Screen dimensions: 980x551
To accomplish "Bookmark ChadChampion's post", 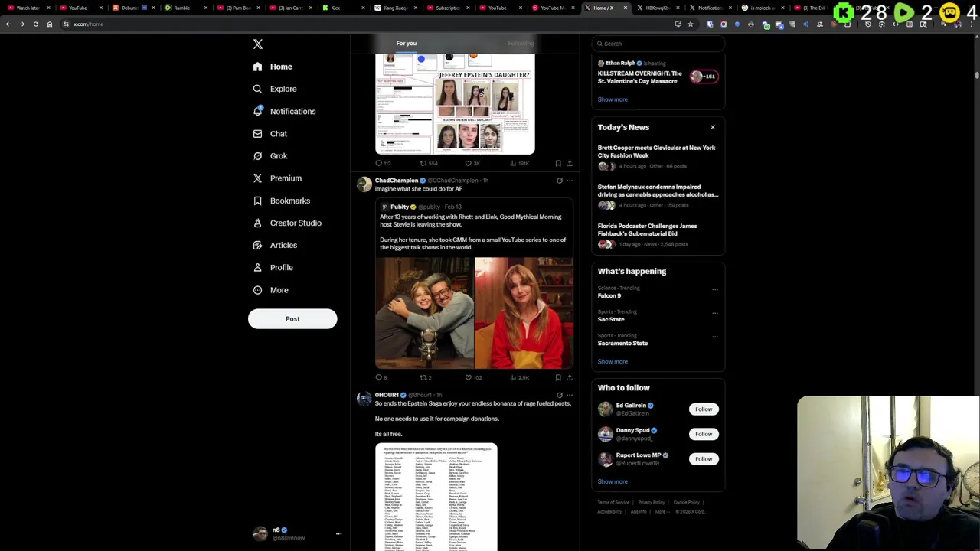I will click(558, 377).
